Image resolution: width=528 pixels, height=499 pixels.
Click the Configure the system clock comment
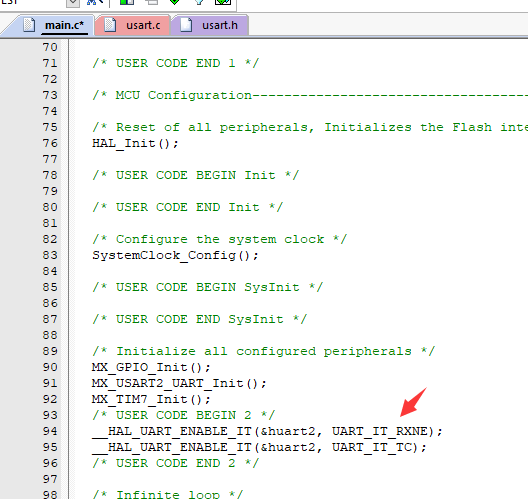[219, 239]
